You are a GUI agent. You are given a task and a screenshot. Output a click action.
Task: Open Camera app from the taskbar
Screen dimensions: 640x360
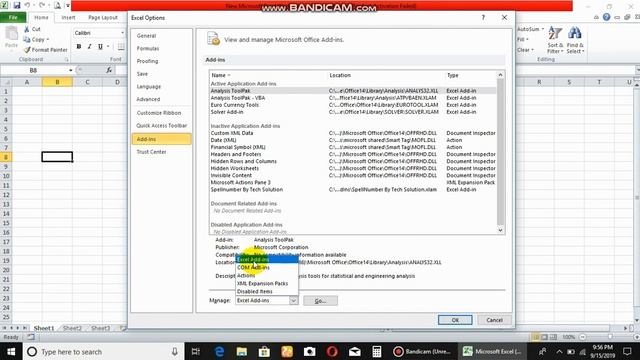click(x=309, y=351)
